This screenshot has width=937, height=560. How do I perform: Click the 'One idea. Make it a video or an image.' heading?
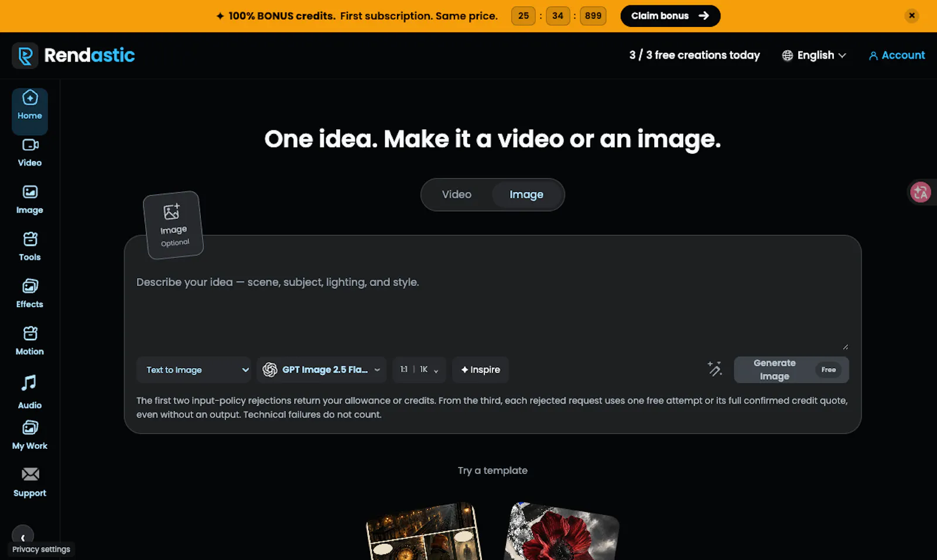(493, 139)
